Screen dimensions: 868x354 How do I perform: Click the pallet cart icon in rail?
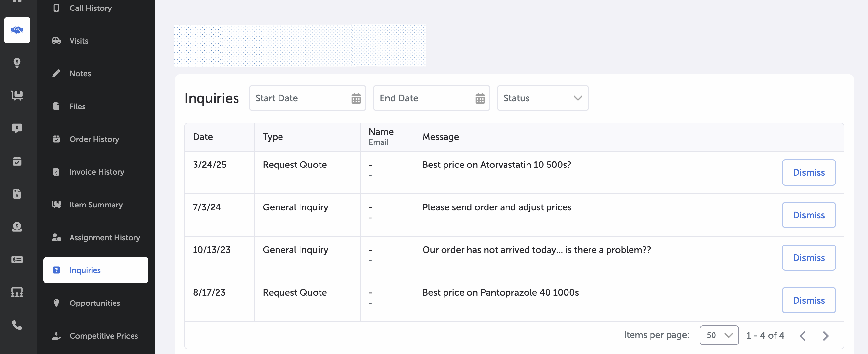click(17, 95)
